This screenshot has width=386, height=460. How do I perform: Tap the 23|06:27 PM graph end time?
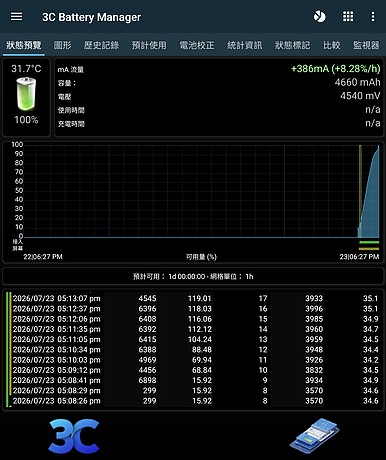359,257
